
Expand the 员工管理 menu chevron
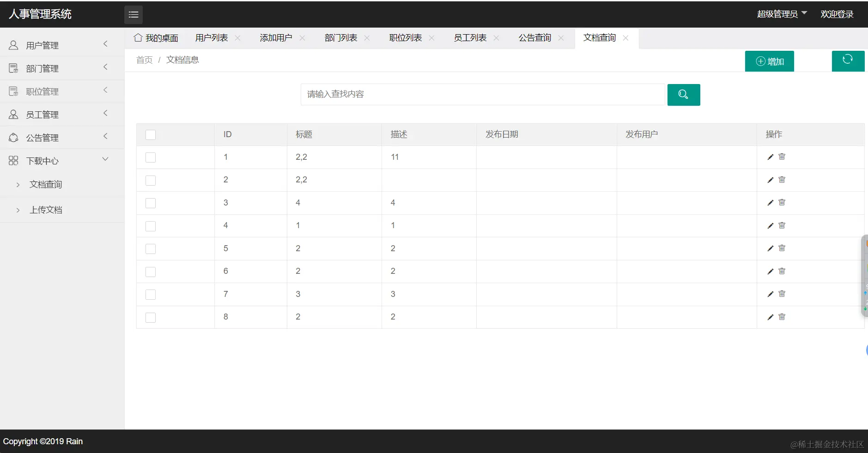[x=105, y=113]
